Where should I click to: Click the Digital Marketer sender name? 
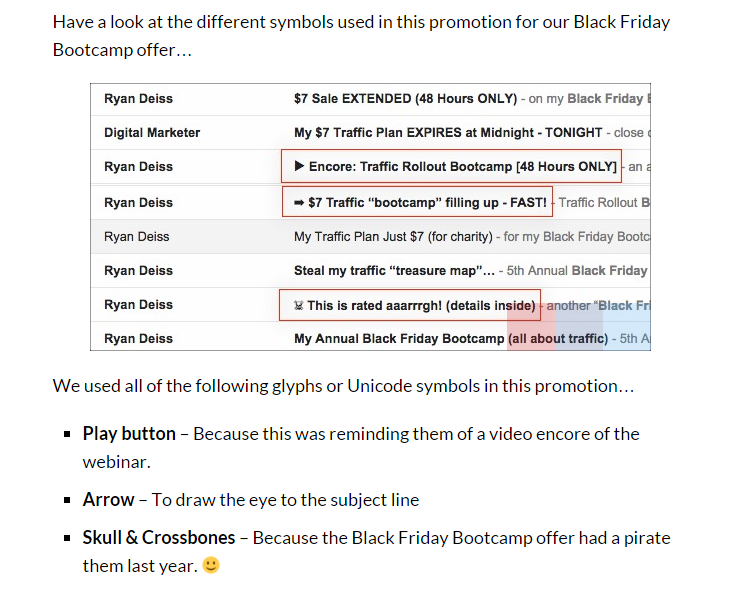click(152, 132)
